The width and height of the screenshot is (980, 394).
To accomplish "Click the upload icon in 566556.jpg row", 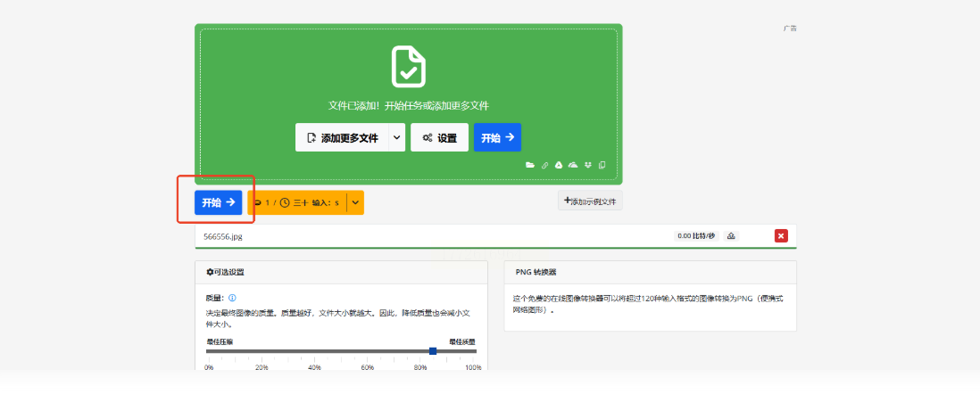I will [x=731, y=236].
